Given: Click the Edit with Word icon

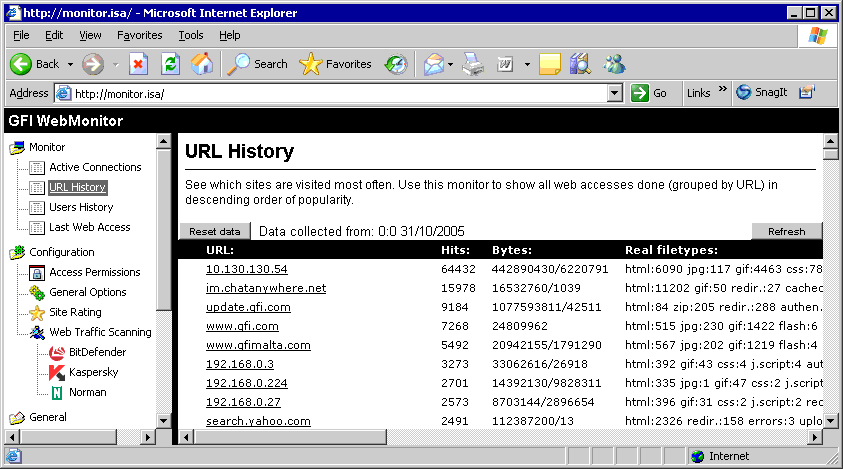Looking at the screenshot, I should coord(505,65).
